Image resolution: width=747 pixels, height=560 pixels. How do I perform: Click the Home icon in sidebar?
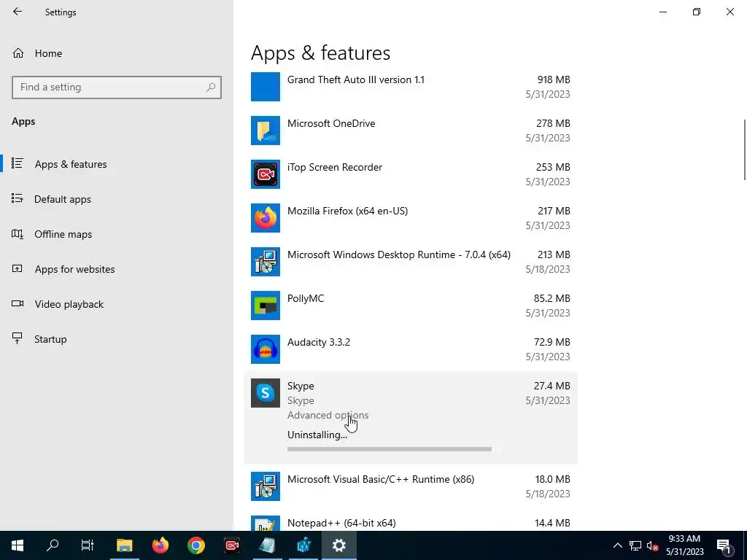coord(18,53)
